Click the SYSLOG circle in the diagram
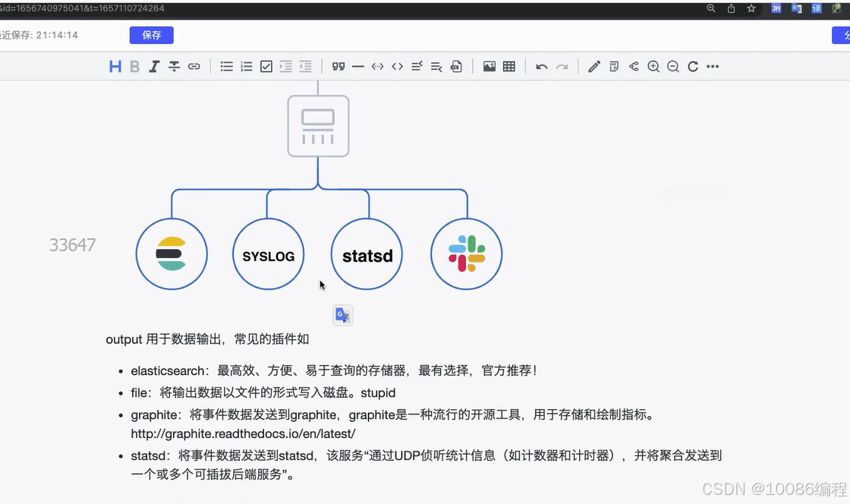The image size is (850, 504). click(x=269, y=254)
